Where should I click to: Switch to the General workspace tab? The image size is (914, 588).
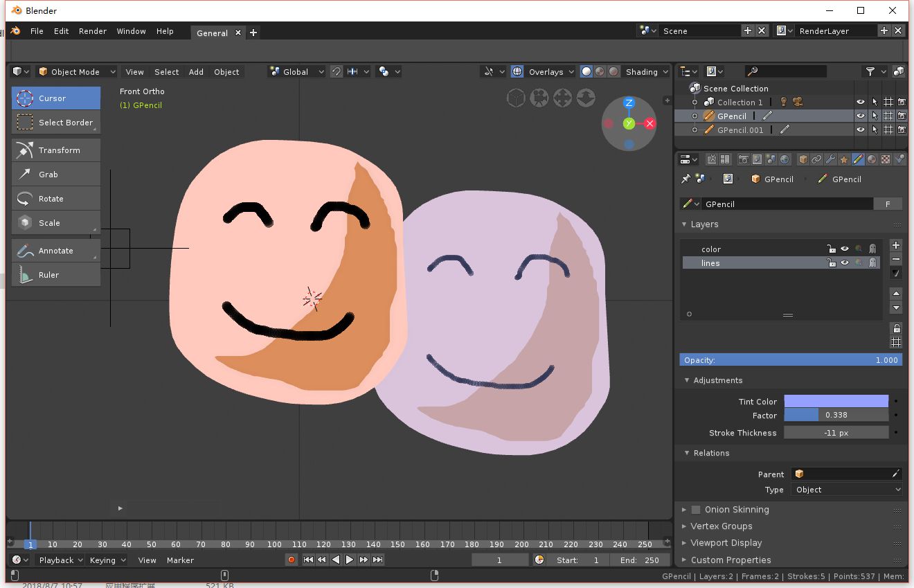(x=212, y=33)
